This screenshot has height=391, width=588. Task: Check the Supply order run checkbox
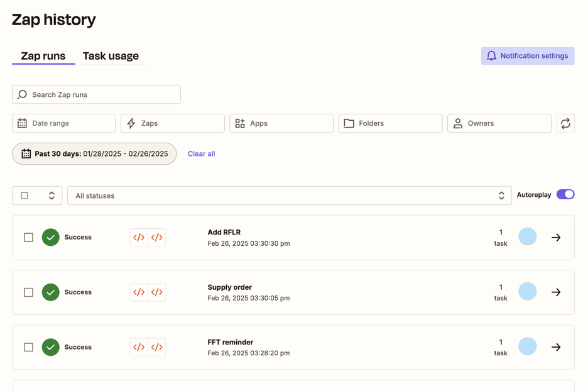(29, 292)
